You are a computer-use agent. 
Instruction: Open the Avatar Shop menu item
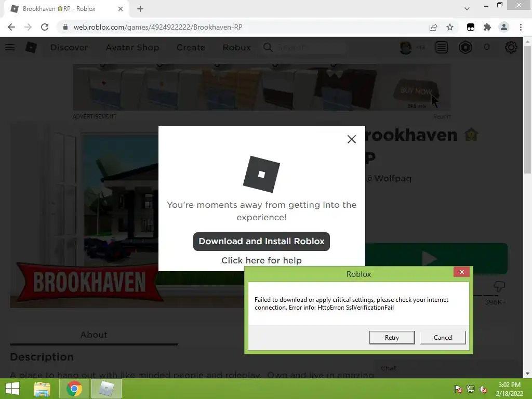[x=132, y=47]
